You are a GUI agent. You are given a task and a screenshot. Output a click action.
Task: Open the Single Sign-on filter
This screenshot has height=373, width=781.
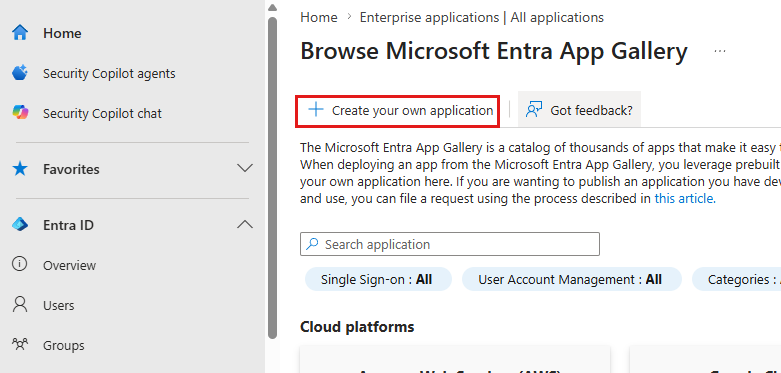pos(378,279)
